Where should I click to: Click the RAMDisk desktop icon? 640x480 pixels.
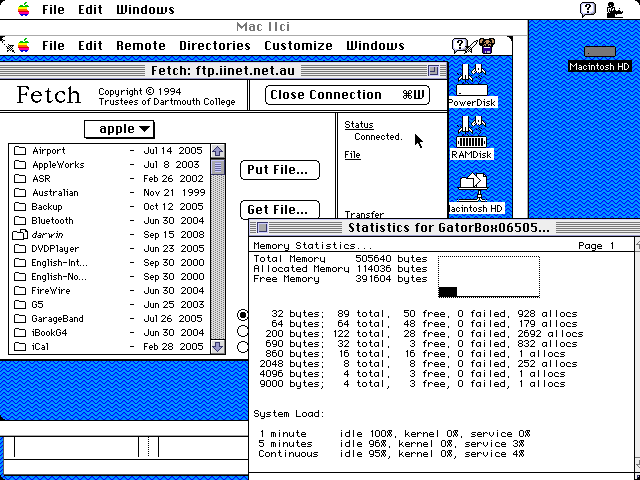[472, 138]
